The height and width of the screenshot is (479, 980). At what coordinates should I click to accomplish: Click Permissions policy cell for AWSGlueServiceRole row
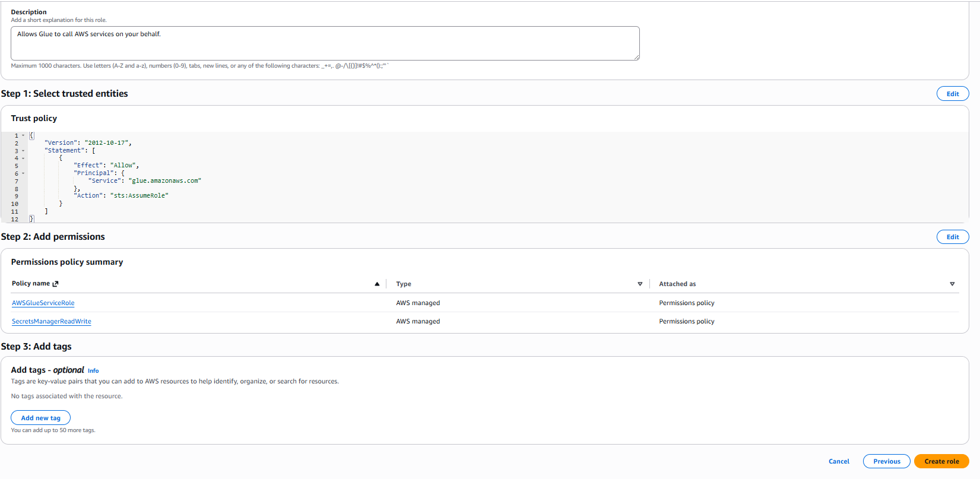pos(687,303)
